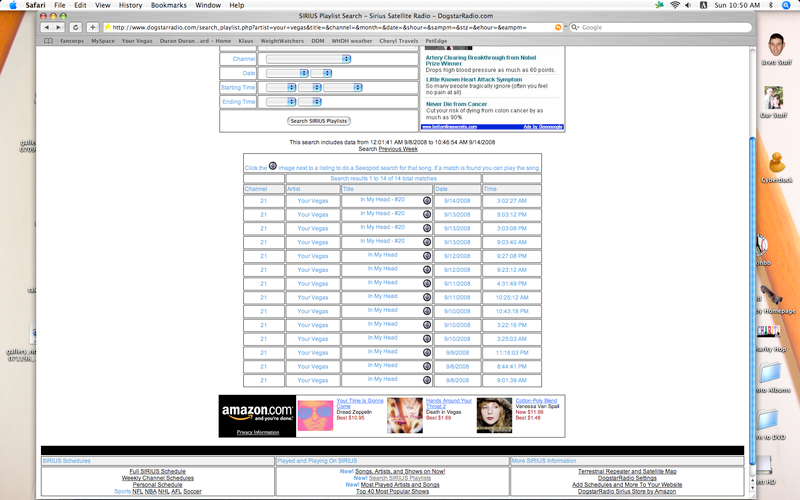Open the first Ending Time dropdown

tap(279, 102)
